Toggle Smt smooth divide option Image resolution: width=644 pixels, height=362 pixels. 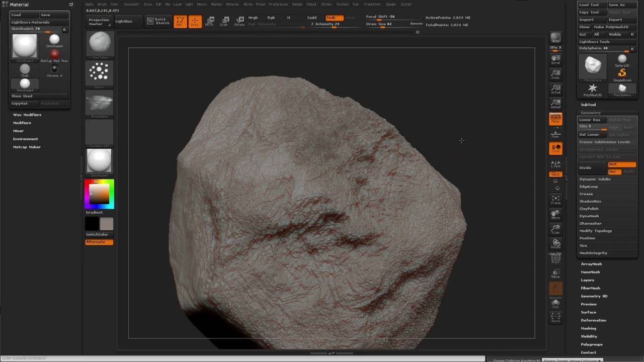click(x=622, y=164)
